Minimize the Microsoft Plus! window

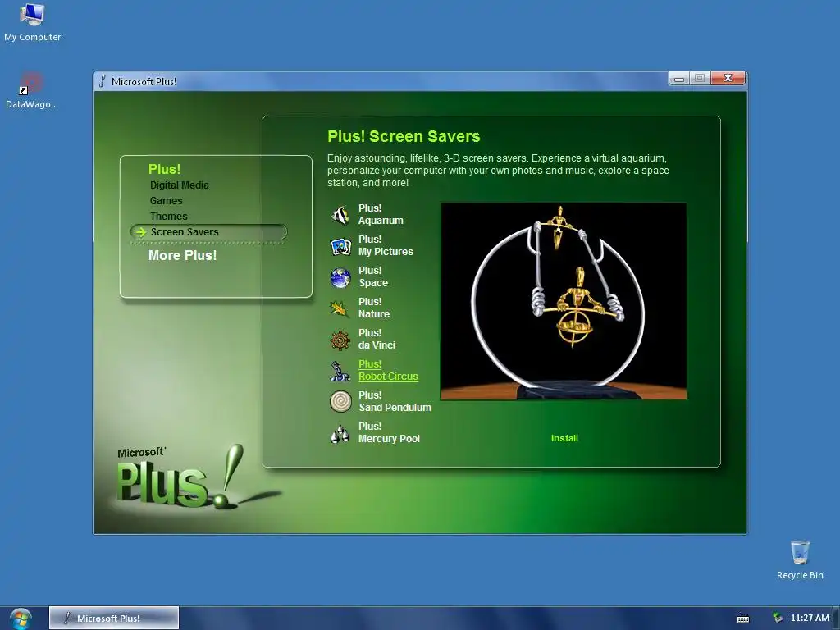[679, 79]
